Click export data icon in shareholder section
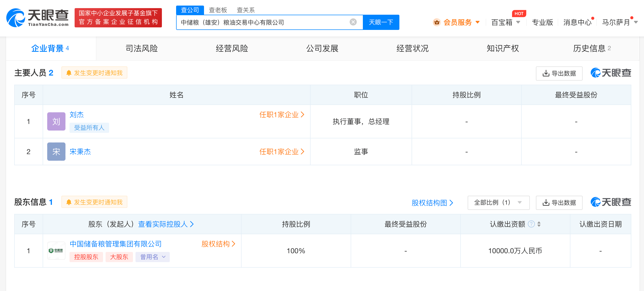The height and width of the screenshot is (291, 644). (x=546, y=203)
